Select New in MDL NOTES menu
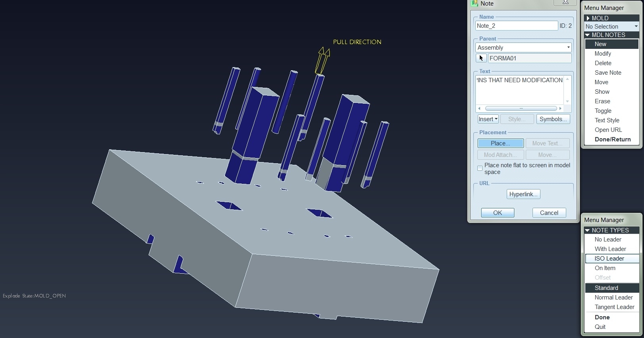This screenshot has height=338, width=644. pyautogui.click(x=611, y=44)
